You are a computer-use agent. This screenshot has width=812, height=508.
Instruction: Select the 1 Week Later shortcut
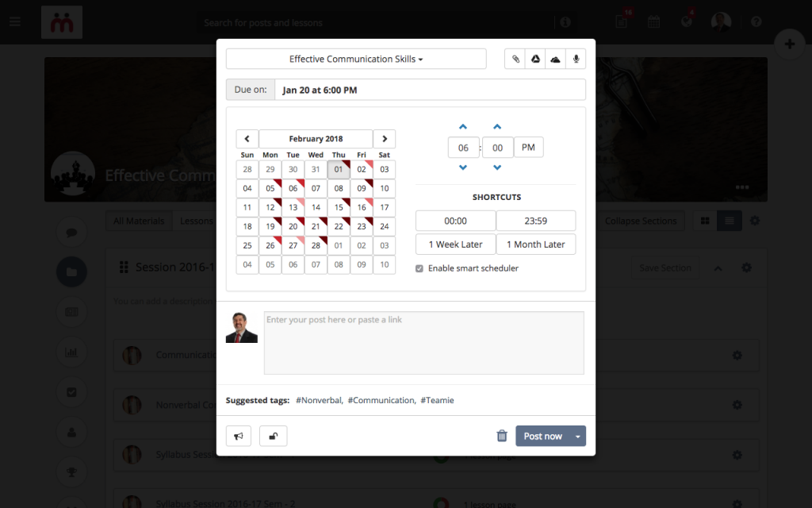click(456, 244)
